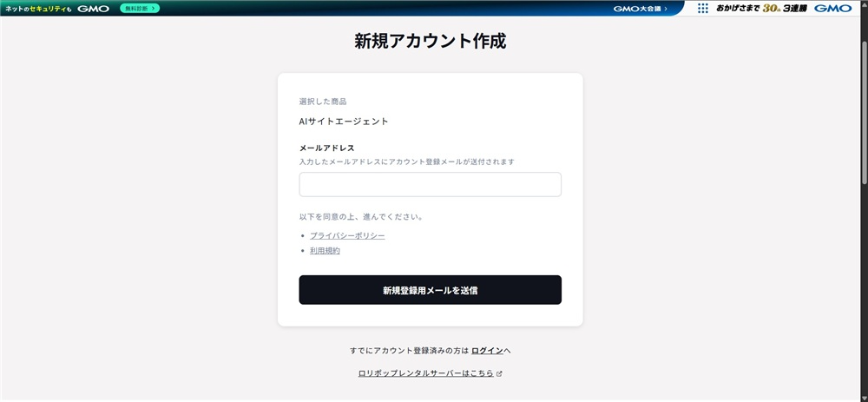Open the プライバシーポリシー link
The height and width of the screenshot is (402, 868).
tap(347, 236)
